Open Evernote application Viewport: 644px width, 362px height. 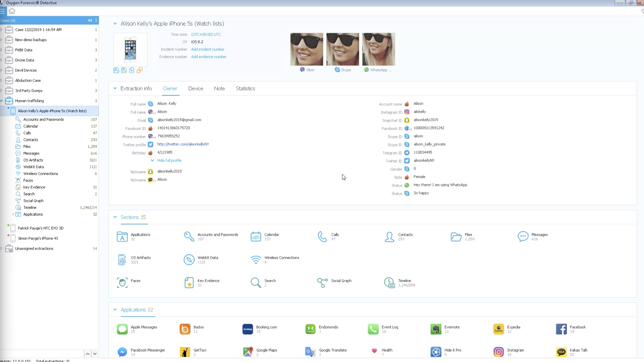click(x=445, y=329)
